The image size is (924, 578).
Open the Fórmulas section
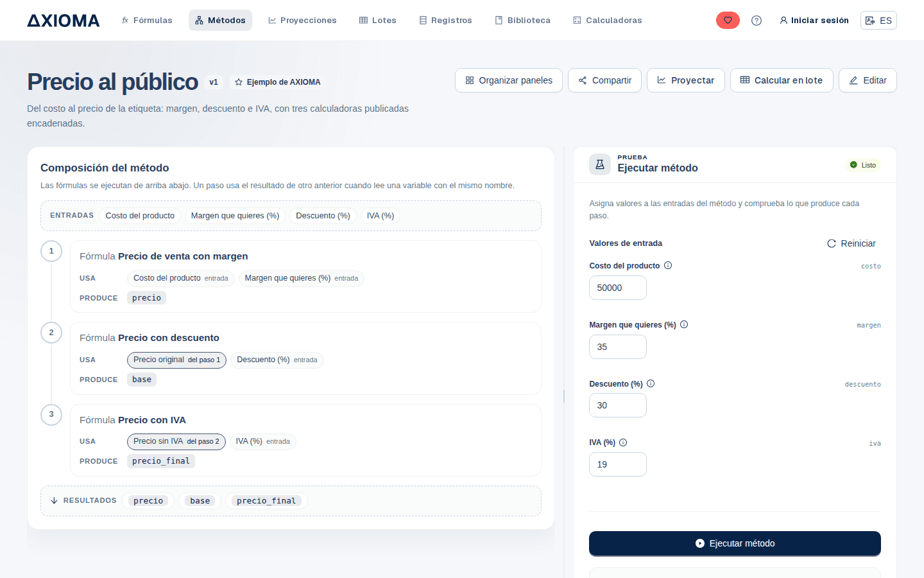coord(147,21)
